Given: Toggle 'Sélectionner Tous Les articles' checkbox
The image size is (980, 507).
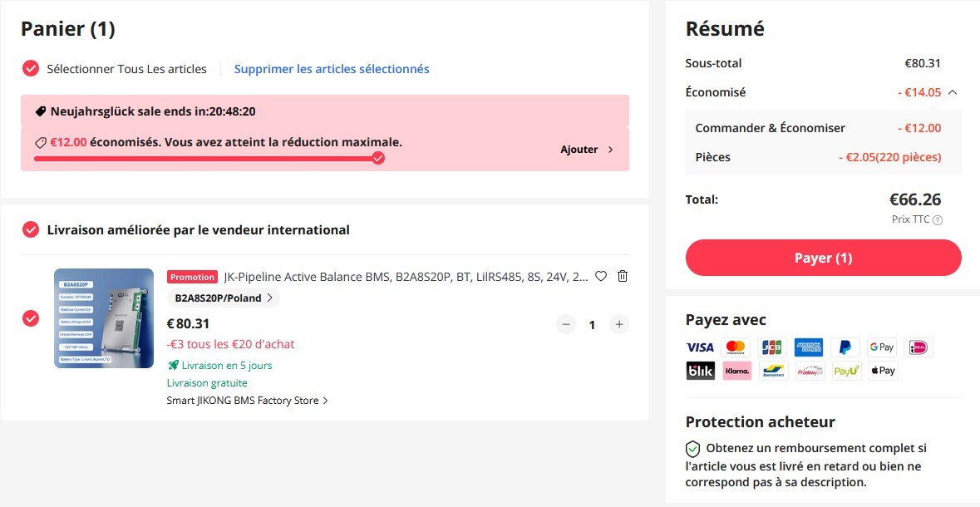Looking at the screenshot, I should pos(31,69).
